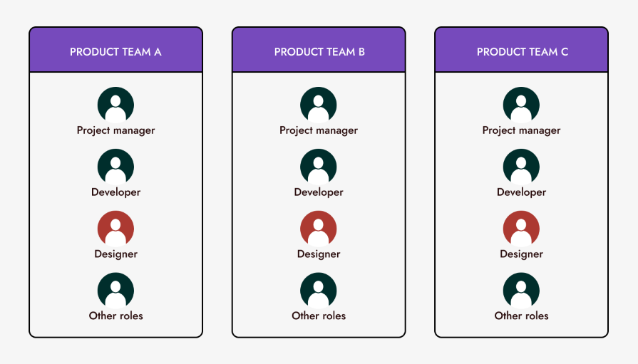Click Team B project manager avatar icon

(319, 105)
